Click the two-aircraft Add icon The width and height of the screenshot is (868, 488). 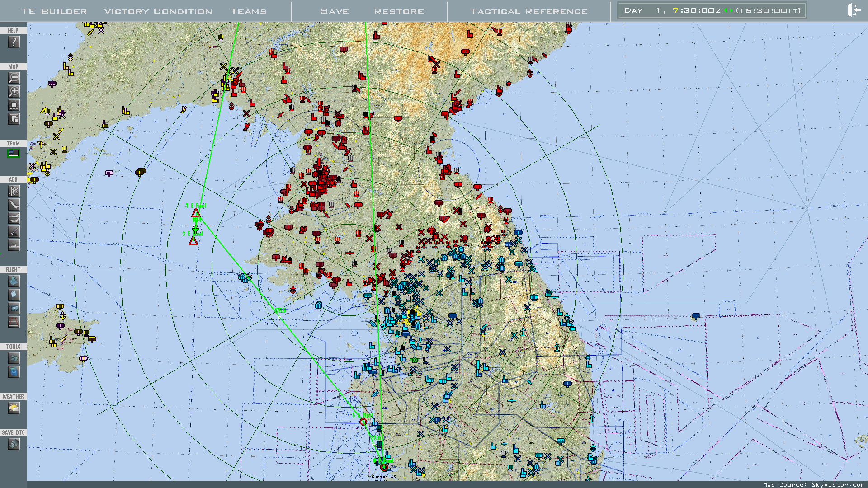pyautogui.click(x=14, y=218)
